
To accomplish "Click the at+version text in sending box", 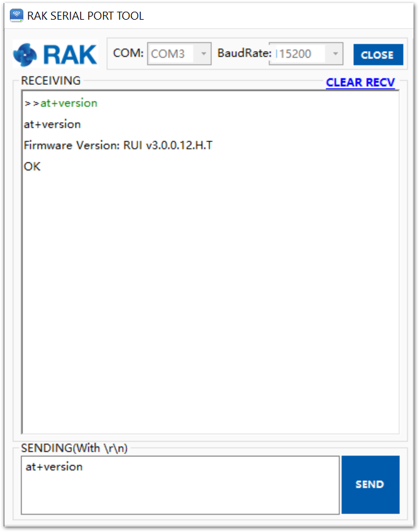I will [x=54, y=467].
